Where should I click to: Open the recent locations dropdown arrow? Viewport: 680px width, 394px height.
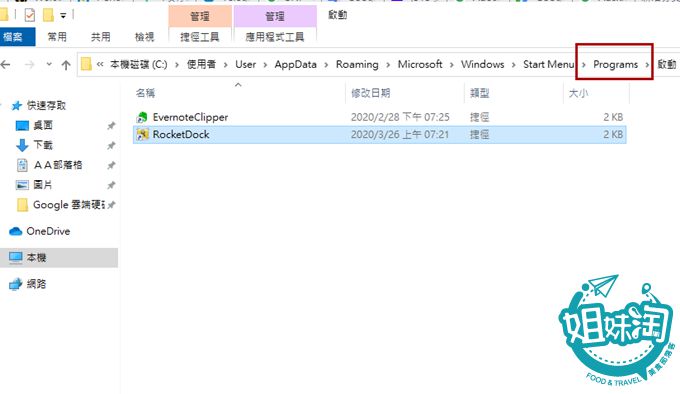49,64
